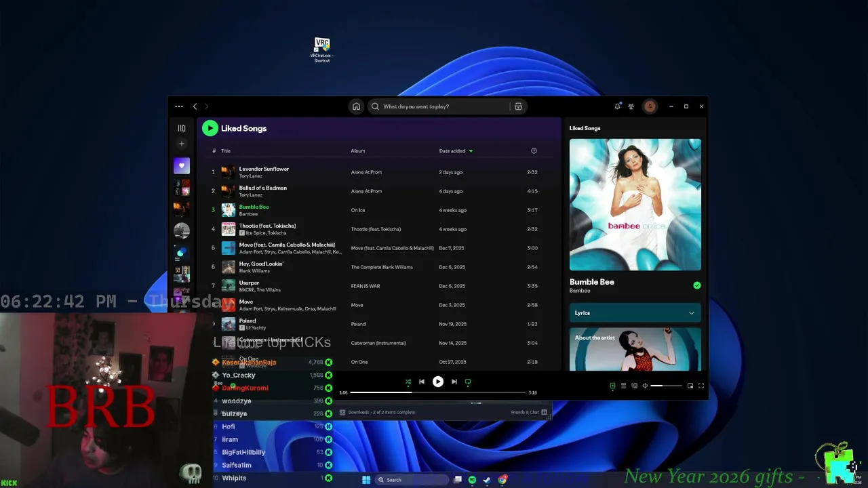This screenshot has height=488, width=868.
Task: Open the Friend Activity icon
Action: [x=631, y=106]
